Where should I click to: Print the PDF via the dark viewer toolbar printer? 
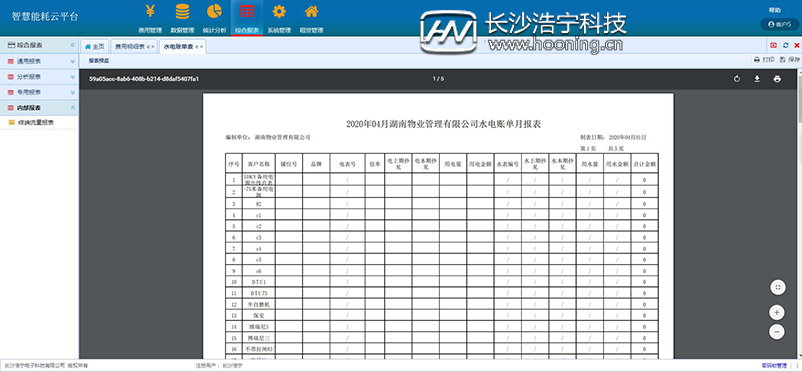coord(777,79)
